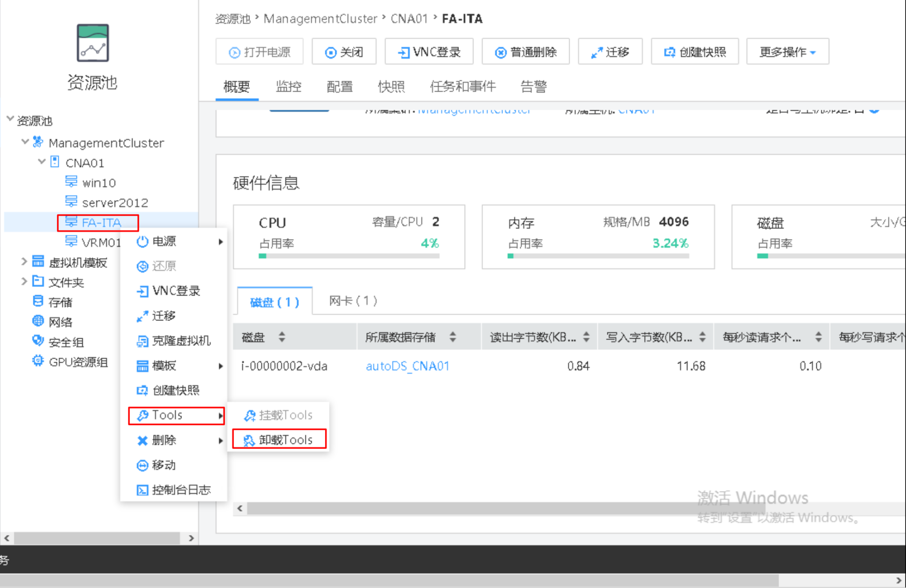Screen dimensions: 906x588
Task: Open GPU资源组 from the sidebar
Action: 77,362
